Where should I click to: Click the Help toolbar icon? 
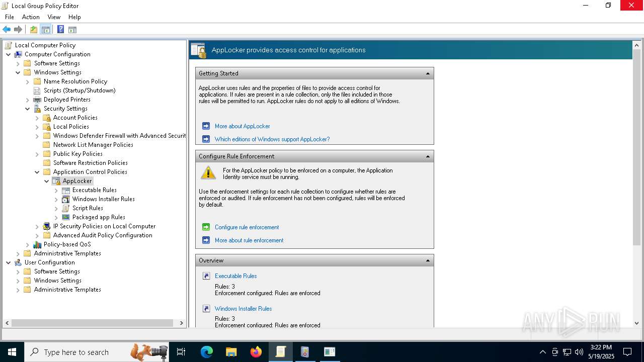click(x=60, y=30)
